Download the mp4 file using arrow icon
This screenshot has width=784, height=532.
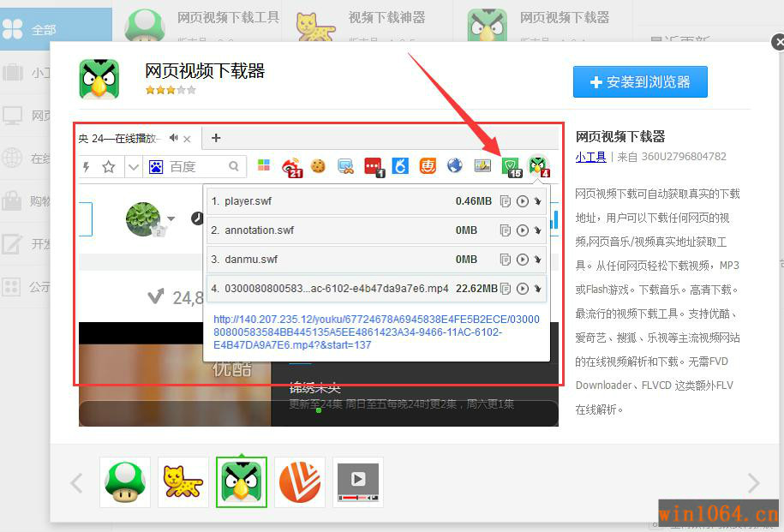(x=537, y=289)
